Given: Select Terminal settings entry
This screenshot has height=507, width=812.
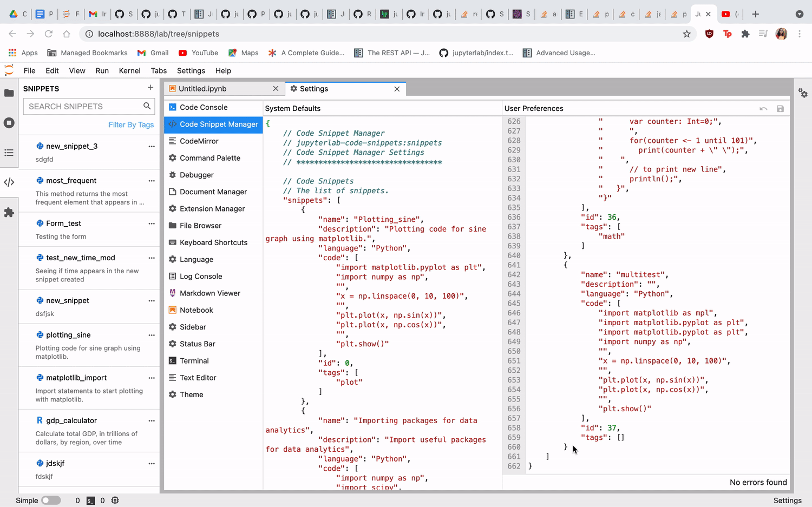Looking at the screenshot, I should (x=213, y=361).
